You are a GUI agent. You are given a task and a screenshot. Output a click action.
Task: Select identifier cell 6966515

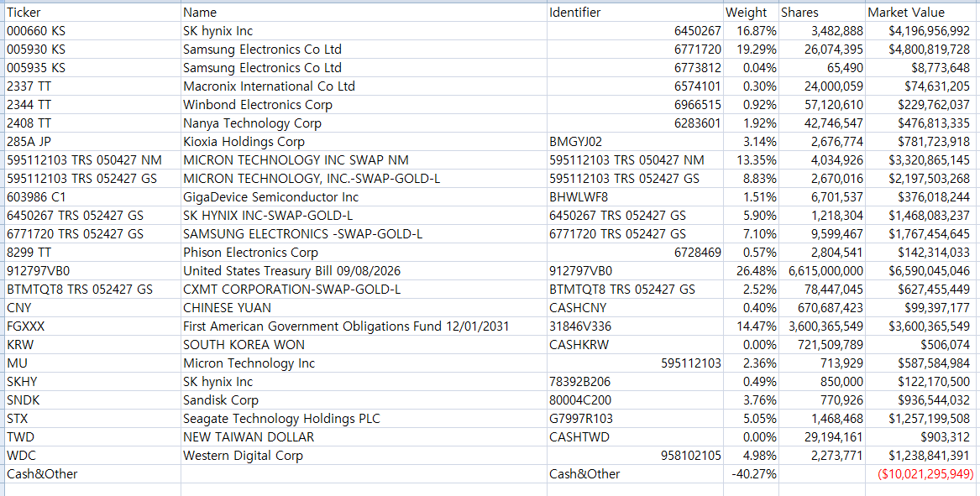coord(634,104)
